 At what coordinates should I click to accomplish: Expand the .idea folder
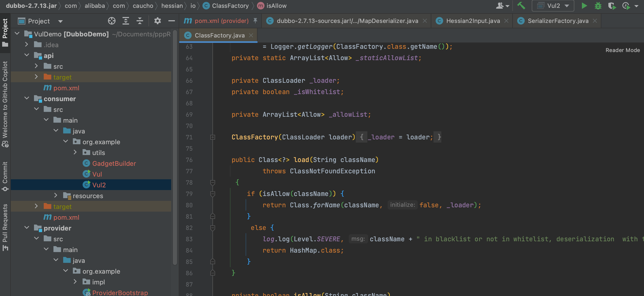pos(26,44)
